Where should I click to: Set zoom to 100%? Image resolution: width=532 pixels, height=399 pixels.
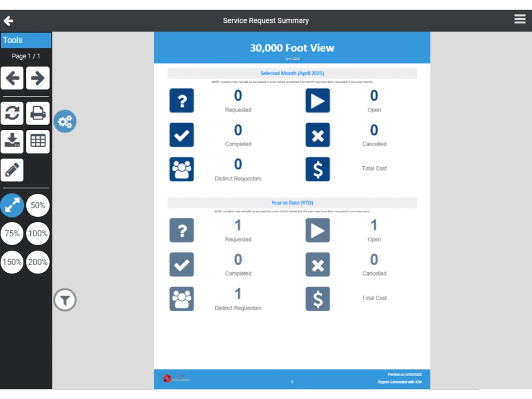click(x=38, y=234)
